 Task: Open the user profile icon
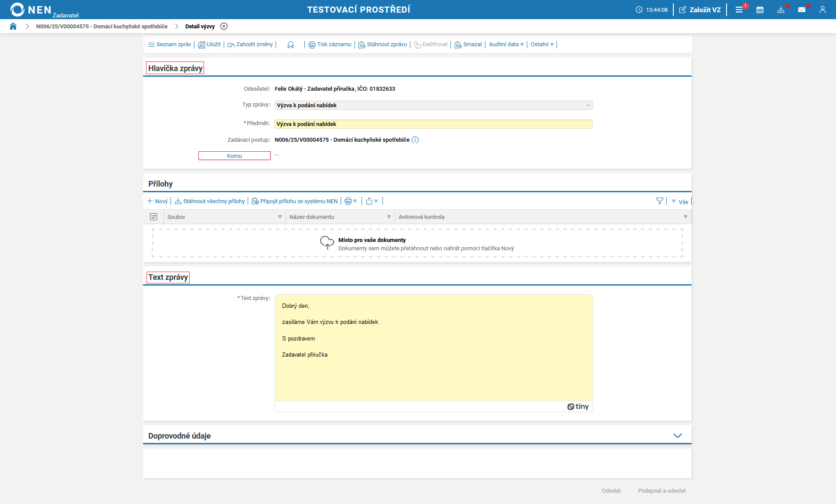click(822, 10)
